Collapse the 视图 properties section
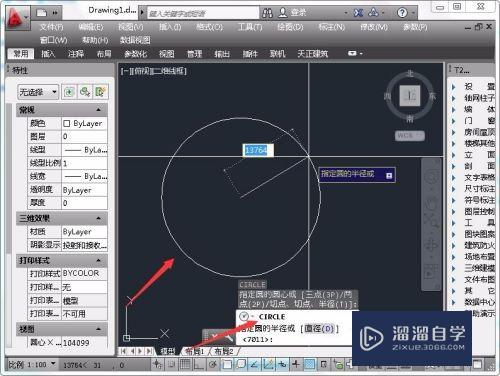This screenshot has width=500, height=376. [x=99, y=329]
